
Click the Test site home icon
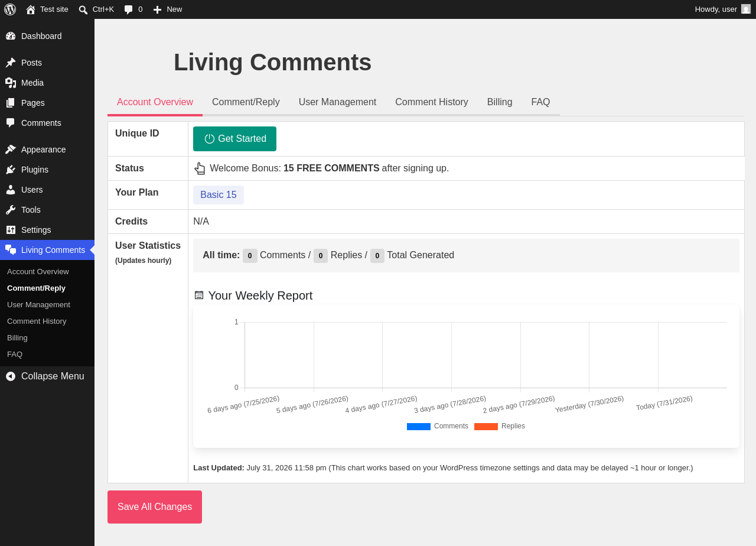click(31, 9)
